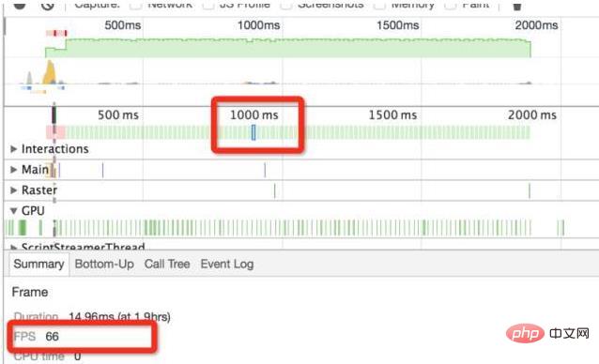
Task: Expand the Interactions track
Action: [x=14, y=149]
